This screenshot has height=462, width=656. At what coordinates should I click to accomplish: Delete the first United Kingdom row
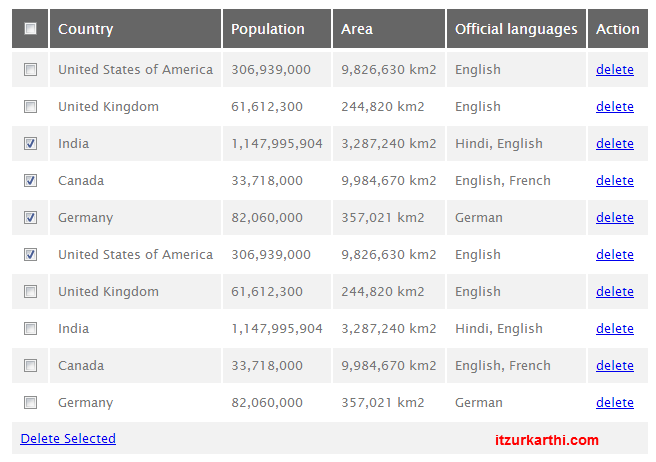click(x=615, y=107)
